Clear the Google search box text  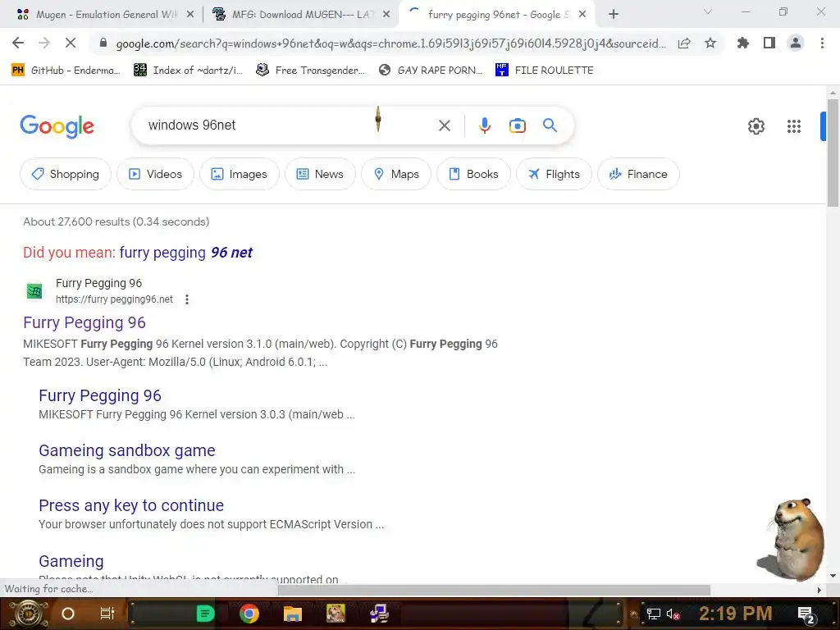click(444, 126)
